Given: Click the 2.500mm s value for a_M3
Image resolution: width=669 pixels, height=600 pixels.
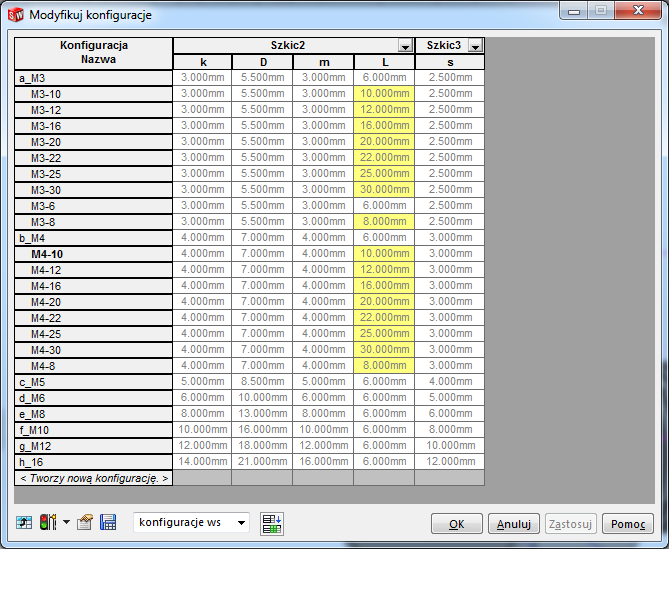Looking at the screenshot, I should [450, 77].
